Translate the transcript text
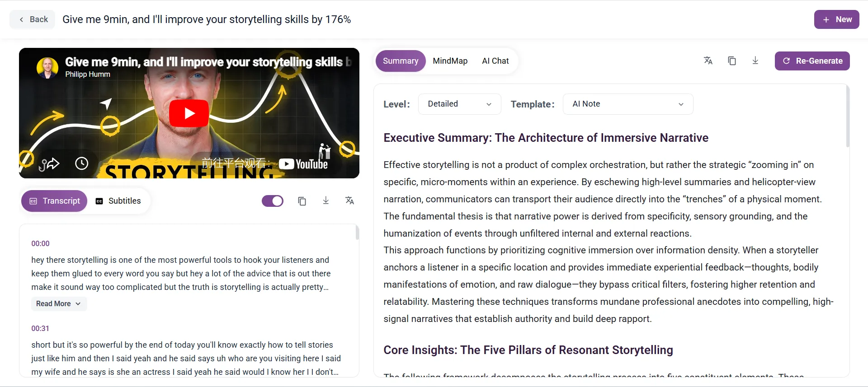Viewport: 868px width, 387px height. 349,200
